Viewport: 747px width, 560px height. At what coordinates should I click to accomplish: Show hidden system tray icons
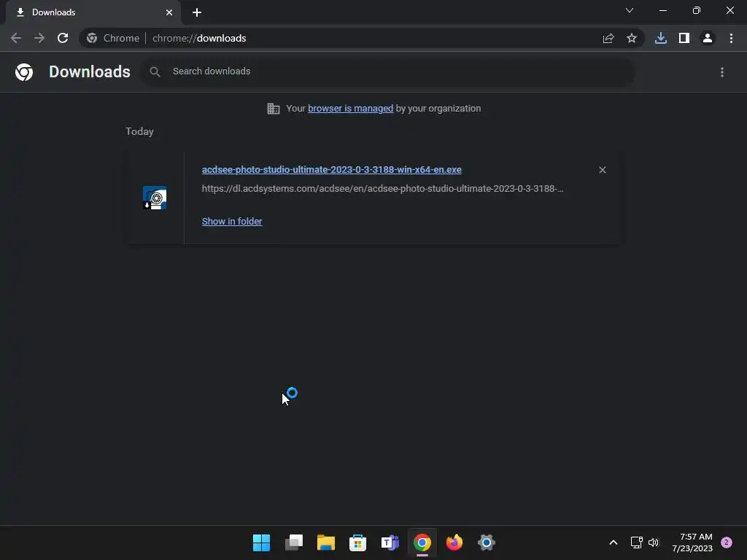pyautogui.click(x=614, y=542)
